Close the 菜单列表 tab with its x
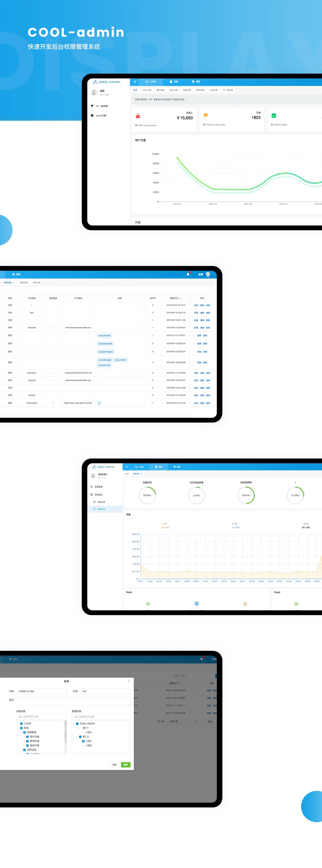This screenshot has height=868, width=322. point(14,283)
